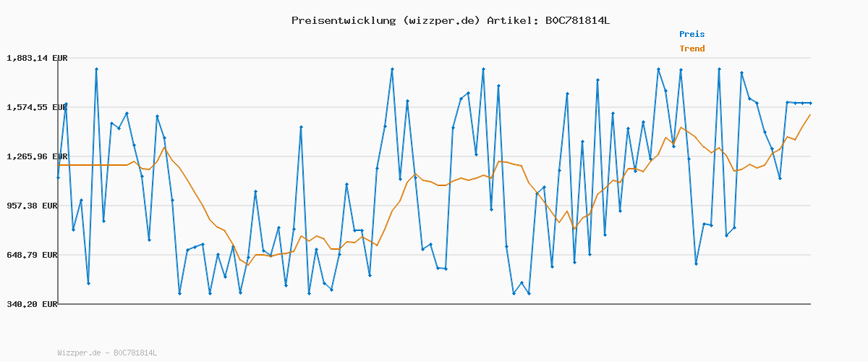
Task: Click the 1,574.55 EUR axis label
Action: 36,107
